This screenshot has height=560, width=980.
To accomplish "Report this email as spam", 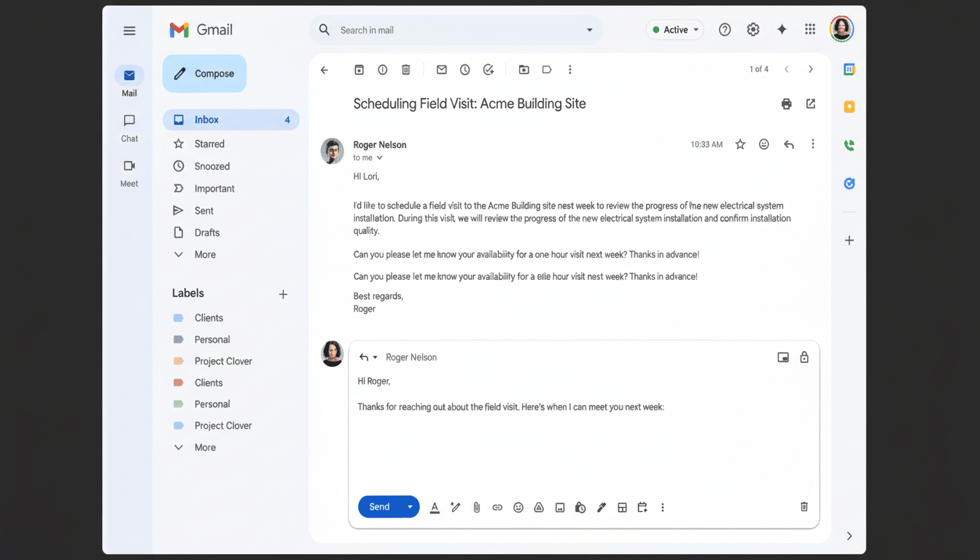I will (x=382, y=69).
